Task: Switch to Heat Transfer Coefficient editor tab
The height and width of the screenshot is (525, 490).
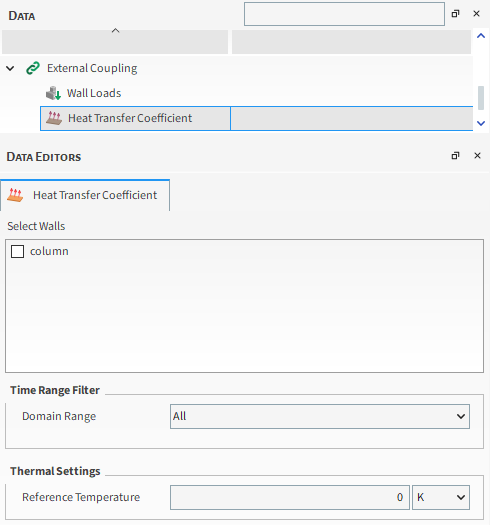Action: click(85, 195)
